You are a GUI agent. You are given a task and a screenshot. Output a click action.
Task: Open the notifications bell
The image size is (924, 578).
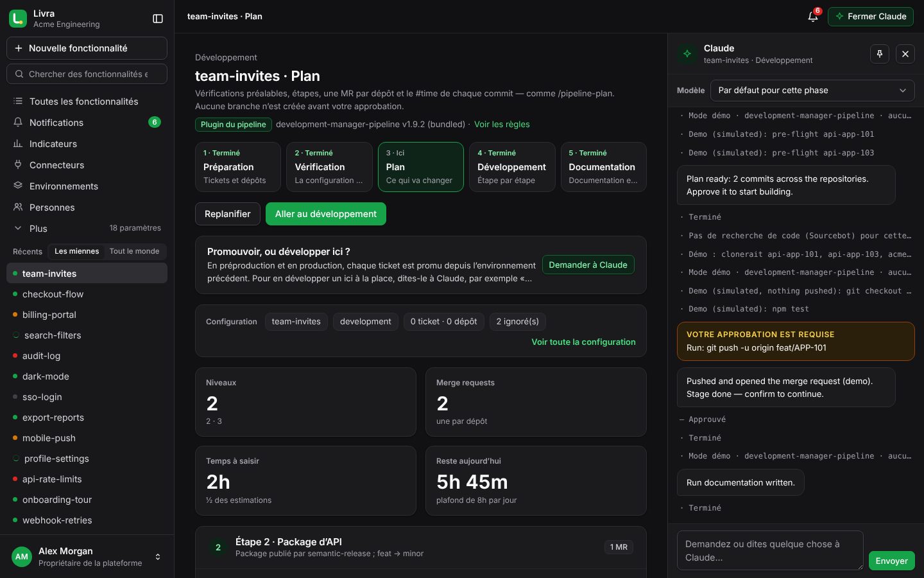813,17
